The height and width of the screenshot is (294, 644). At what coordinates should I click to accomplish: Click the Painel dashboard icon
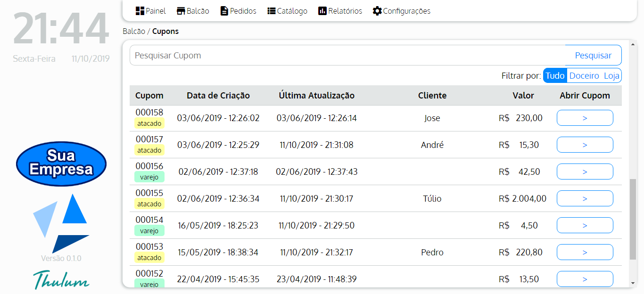[140, 11]
